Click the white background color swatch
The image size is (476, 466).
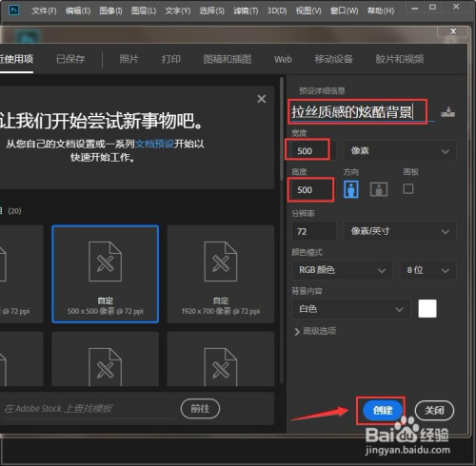click(427, 308)
